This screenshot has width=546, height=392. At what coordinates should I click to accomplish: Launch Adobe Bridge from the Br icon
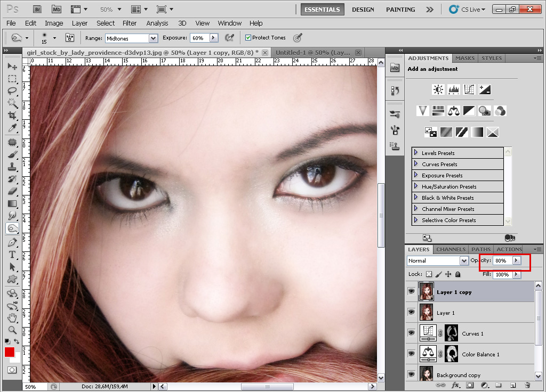point(37,9)
